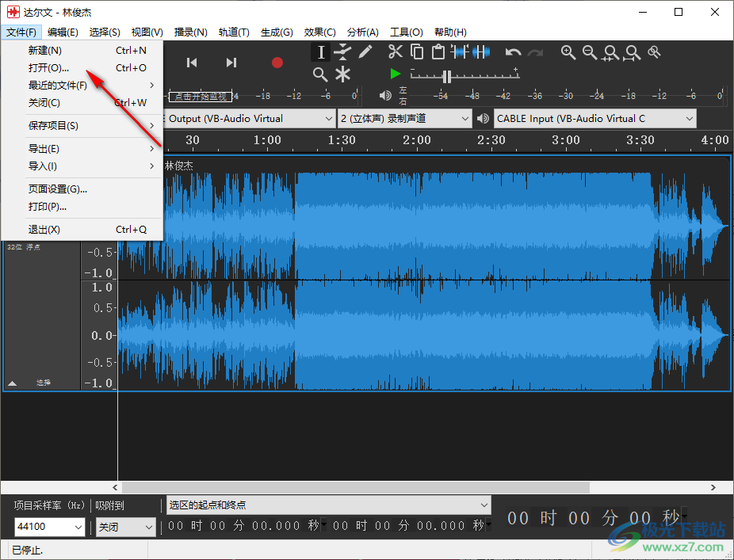Select the Envelope tool
The width and height of the screenshot is (734, 560).
342,52
